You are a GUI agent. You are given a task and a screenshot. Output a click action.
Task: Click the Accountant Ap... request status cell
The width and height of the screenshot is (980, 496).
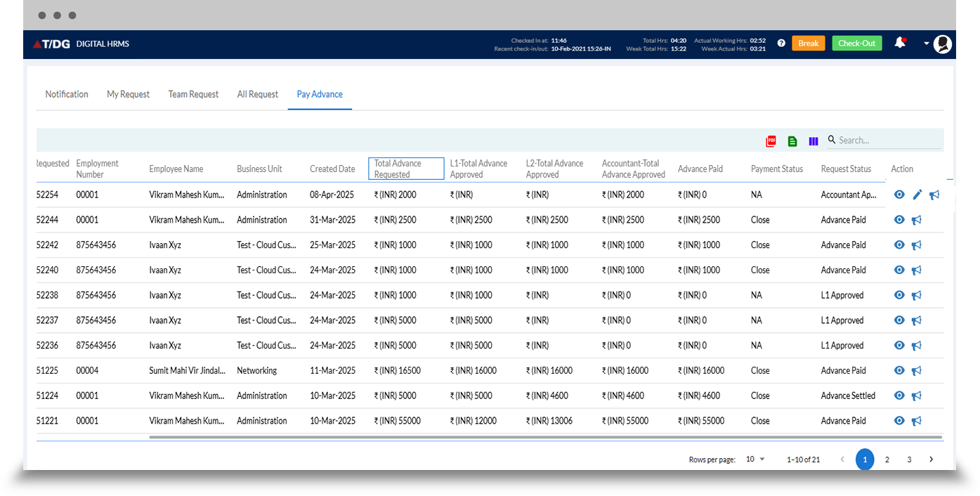pyautogui.click(x=849, y=195)
